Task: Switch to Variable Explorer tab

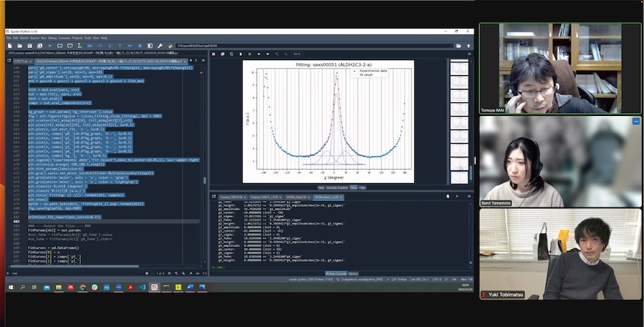Action: tap(337, 187)
